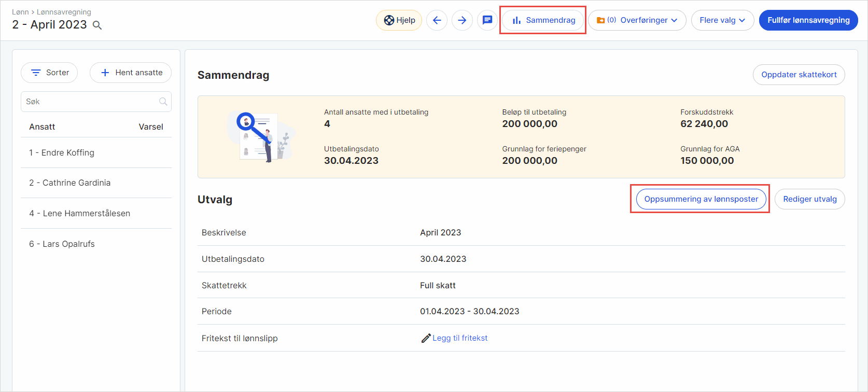
Task: Click the magnifier icon beside April 2023
Action: click(x=97, y=25)
